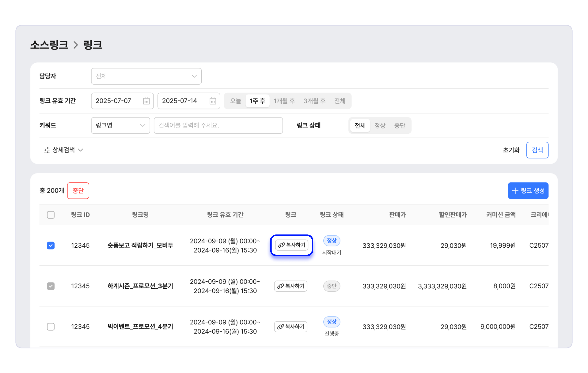The width and height of the screenshot is (588, 373).
Task: Open the start date calendar icon
Action: coord(146,101)
